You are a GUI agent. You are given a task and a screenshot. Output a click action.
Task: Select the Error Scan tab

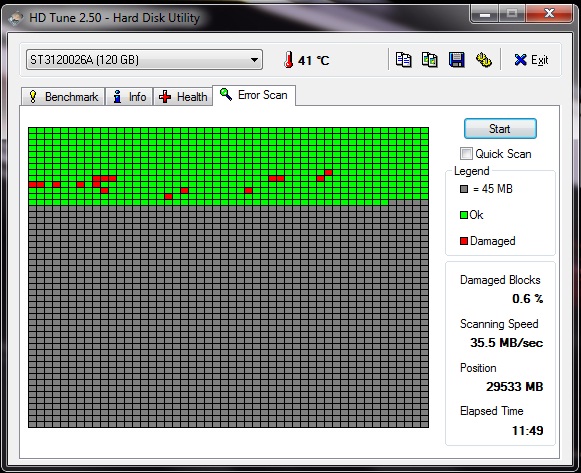point(254,95)
